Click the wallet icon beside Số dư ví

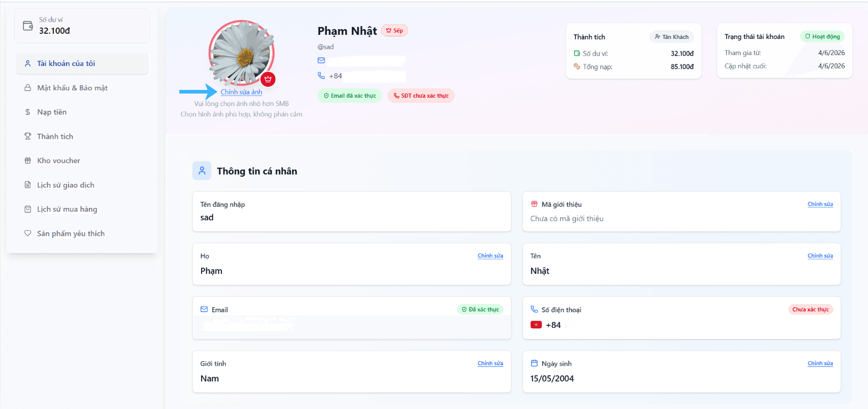28,25
